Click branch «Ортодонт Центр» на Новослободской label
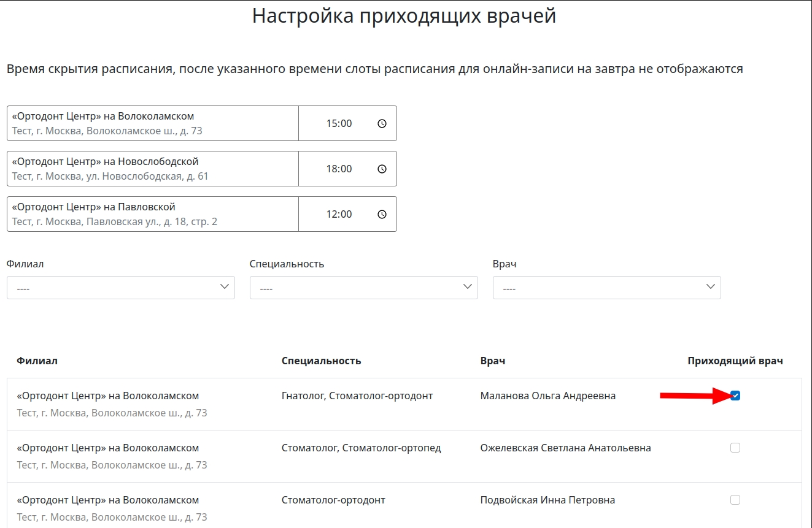812x528 pixels. tap(105, 161)
